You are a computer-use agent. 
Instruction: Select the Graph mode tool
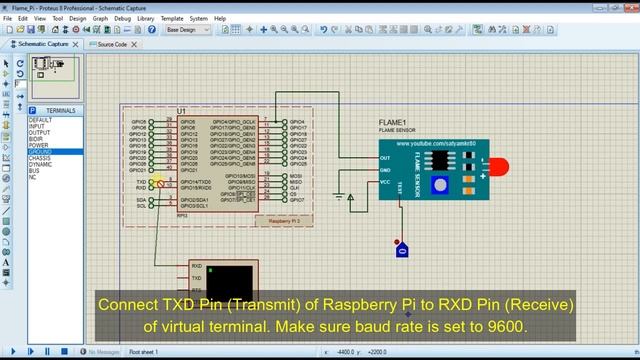6,158
